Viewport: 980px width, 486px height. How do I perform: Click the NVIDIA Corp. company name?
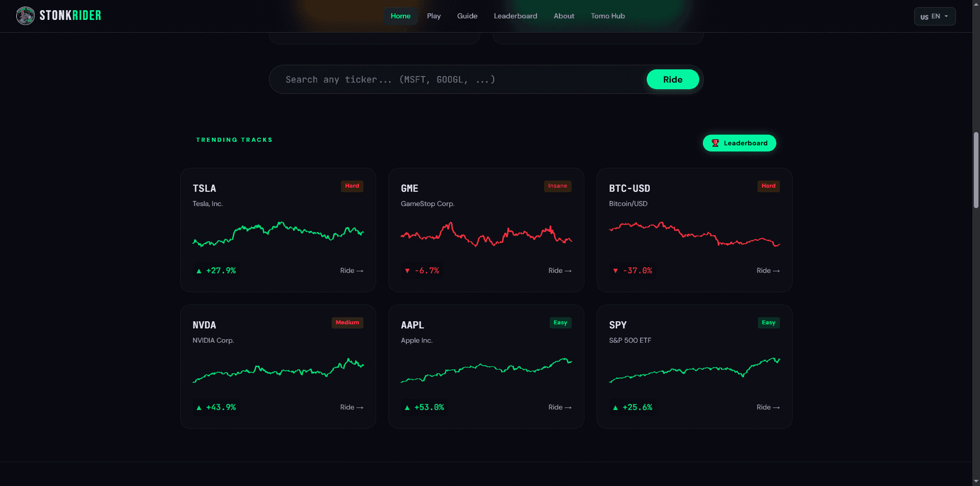[x=213, y=341]
